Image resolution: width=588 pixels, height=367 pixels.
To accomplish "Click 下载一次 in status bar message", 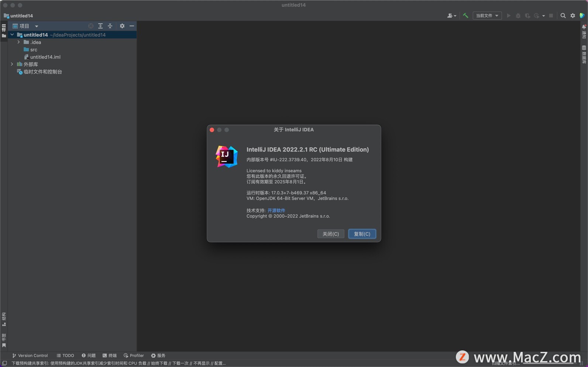I will 180,363.
